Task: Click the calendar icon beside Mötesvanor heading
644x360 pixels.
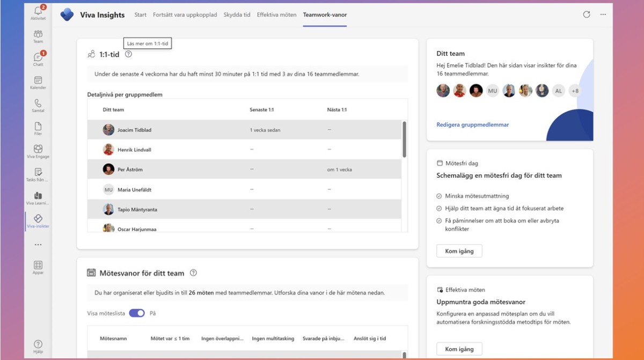Action: (x=91, y=273)
